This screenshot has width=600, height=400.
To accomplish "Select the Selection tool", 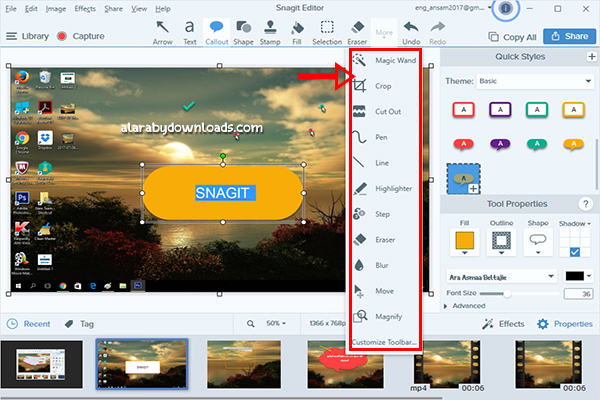I will pos(327,33).
